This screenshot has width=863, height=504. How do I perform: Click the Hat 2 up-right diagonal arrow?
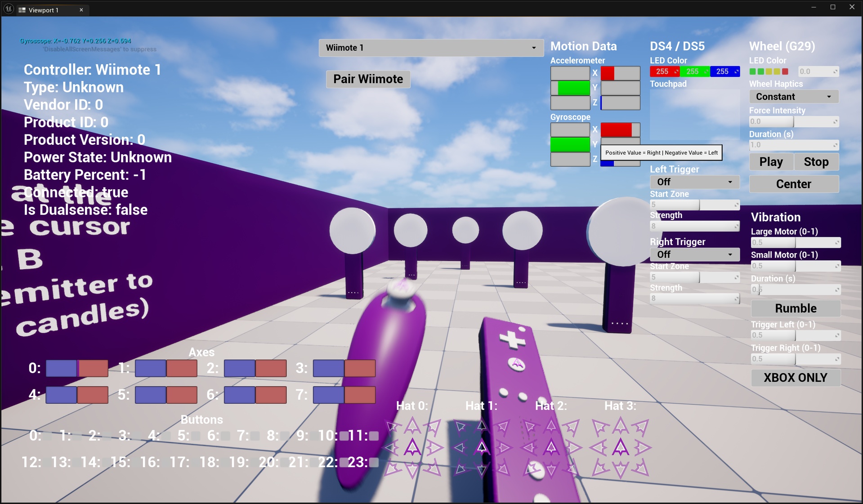pyautogui.click(x=572, y=426)
